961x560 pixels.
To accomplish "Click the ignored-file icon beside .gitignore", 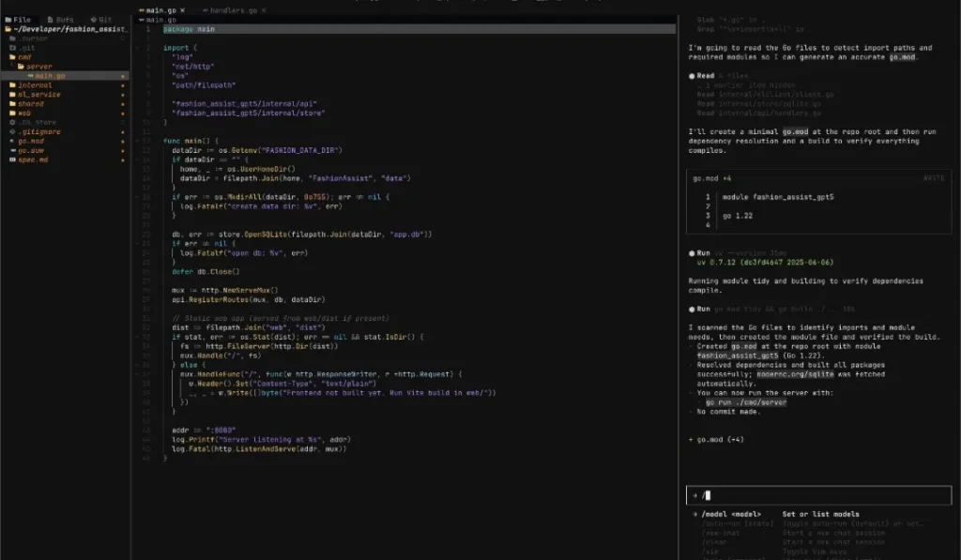I will tap(10, 131).
